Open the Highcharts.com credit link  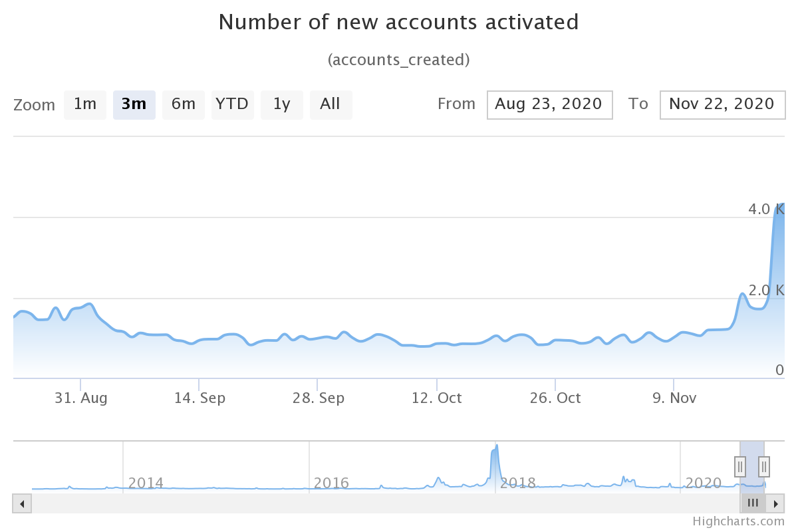(738, 521)
